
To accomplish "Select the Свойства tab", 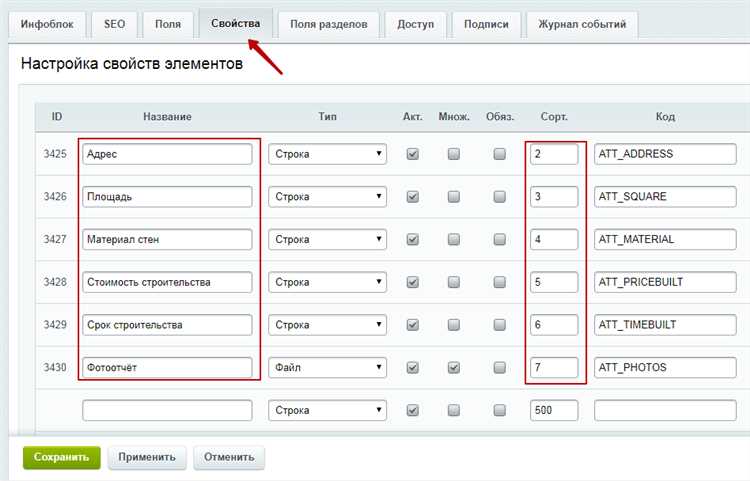I will 236,23.
